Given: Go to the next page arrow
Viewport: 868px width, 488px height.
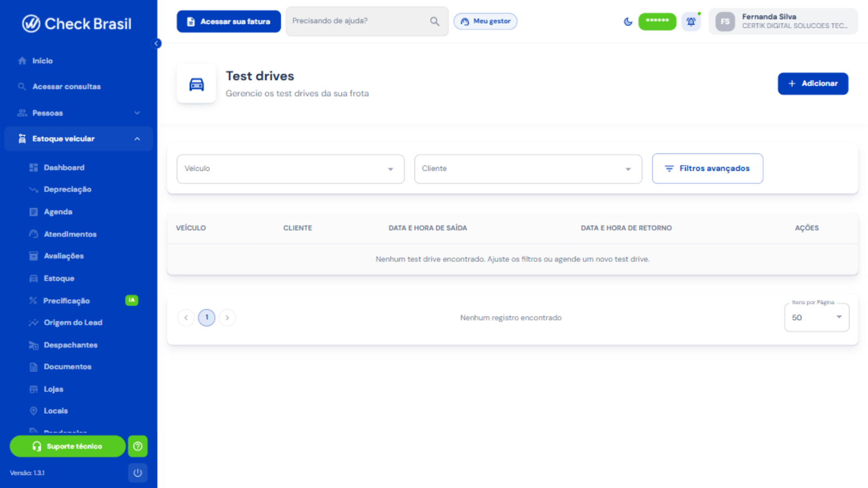Looking at the screenshot, I should [227, 318].
